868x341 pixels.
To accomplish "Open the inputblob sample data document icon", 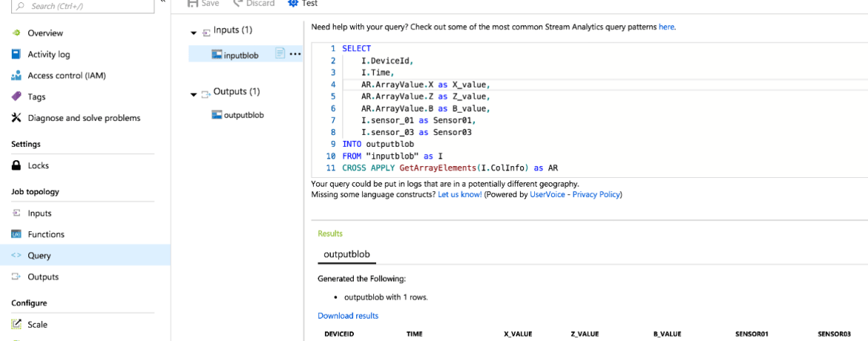I will coord(280,53).
